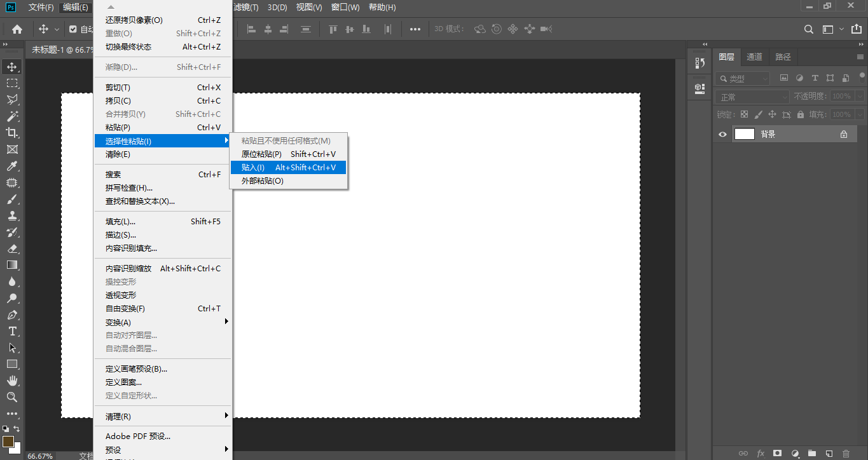Click the swap foreground/background colors arrow
This screenshot has width=868, height=460.
17,430
